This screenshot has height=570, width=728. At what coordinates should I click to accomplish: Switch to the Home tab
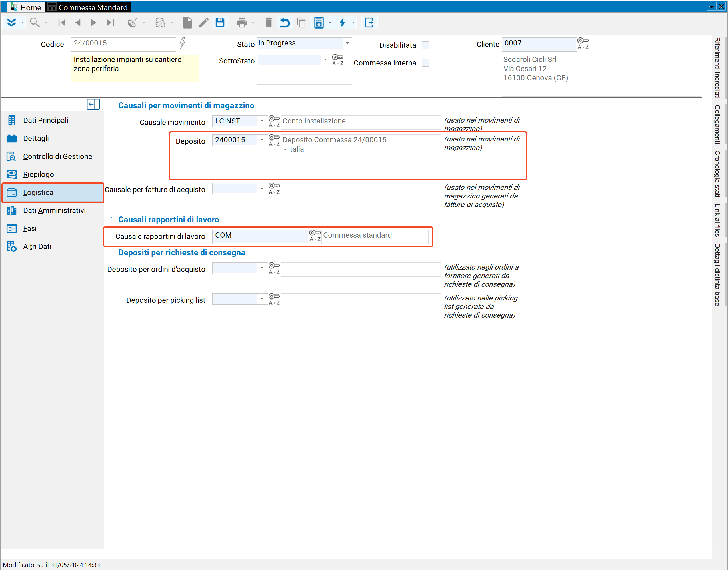(26, 7)
